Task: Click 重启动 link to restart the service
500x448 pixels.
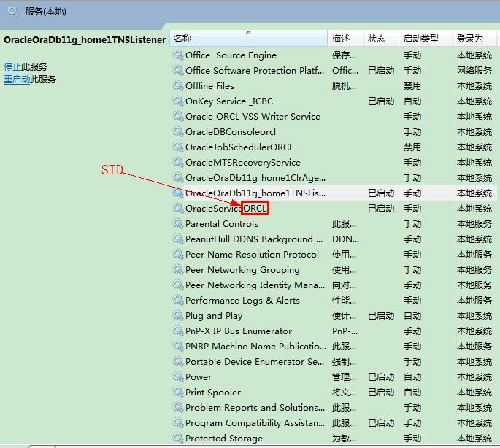Action: tap(17, 79)
